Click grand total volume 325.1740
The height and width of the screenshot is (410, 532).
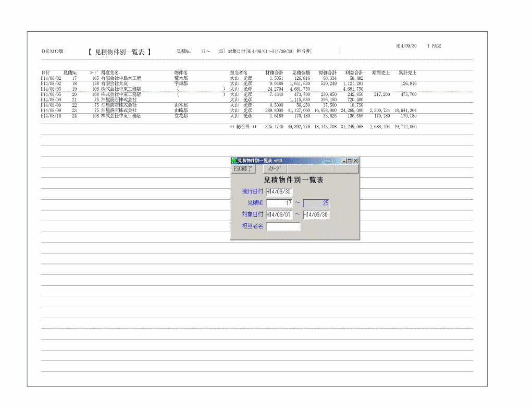(274, 127)
